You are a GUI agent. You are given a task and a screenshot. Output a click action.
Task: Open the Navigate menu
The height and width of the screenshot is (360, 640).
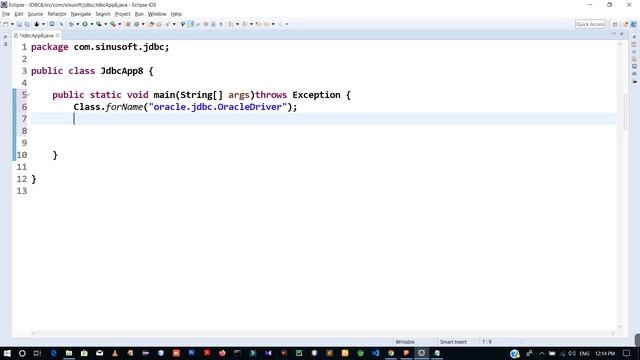(81, 14)
